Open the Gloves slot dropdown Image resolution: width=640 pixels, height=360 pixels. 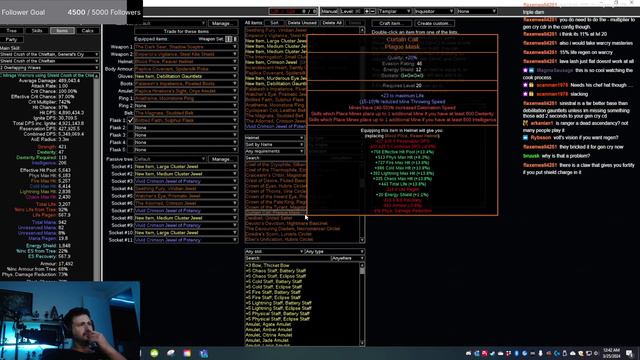(186, 76)
